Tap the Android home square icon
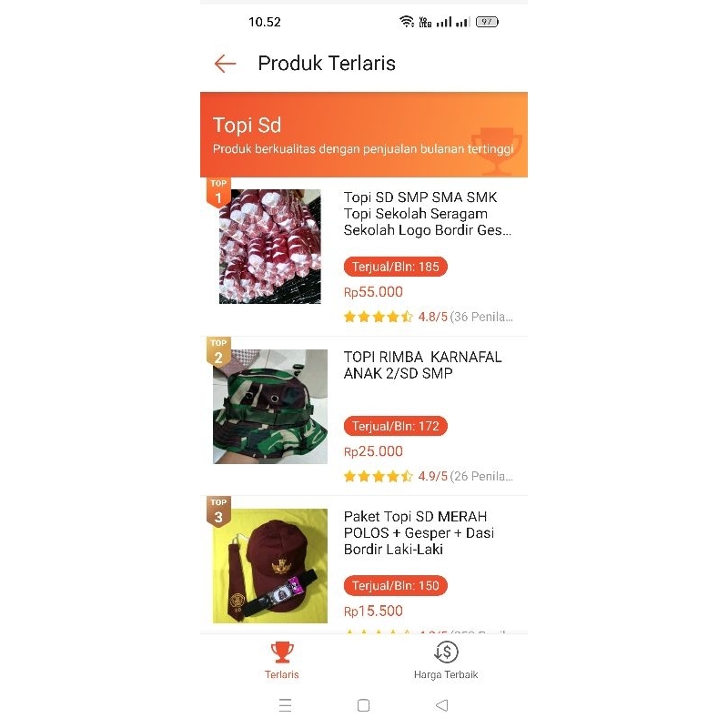 click(x=363, y=705)
